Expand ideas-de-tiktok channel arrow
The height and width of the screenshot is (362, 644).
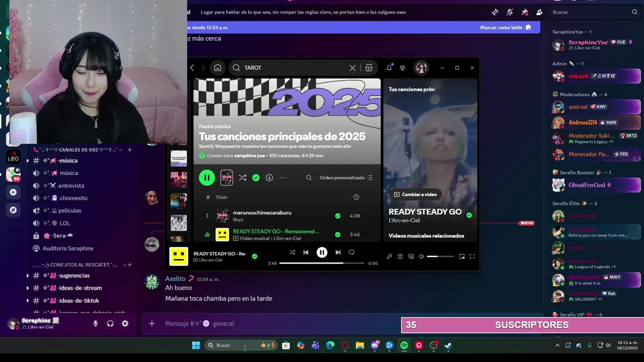point(28,301)
